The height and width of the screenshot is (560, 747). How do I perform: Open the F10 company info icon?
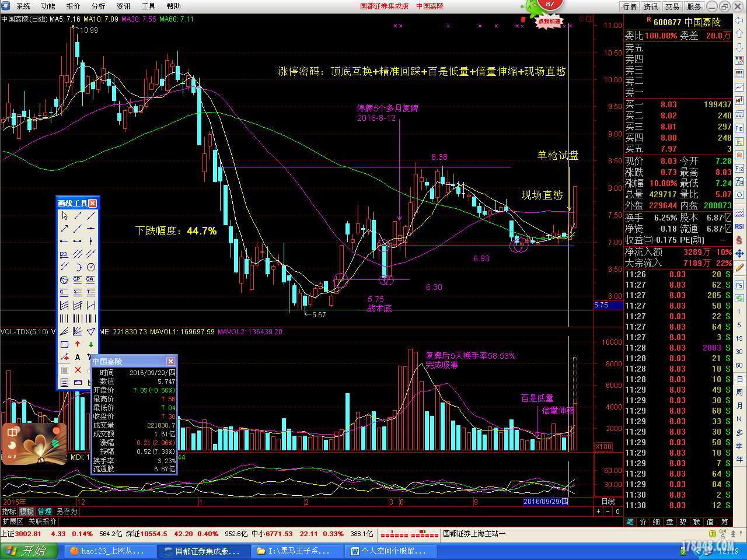click(x=739, y=128)
